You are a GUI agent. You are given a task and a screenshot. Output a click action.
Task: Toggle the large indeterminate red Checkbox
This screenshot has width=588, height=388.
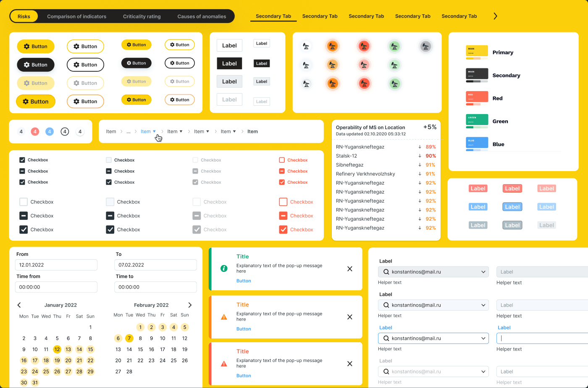click(283, 216)
